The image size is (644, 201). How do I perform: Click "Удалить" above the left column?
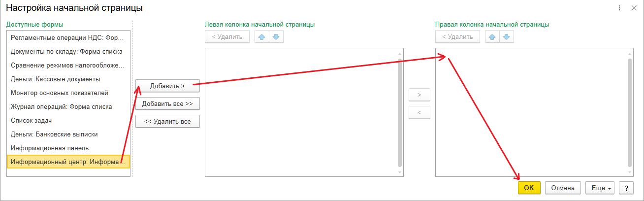(227, 37)
